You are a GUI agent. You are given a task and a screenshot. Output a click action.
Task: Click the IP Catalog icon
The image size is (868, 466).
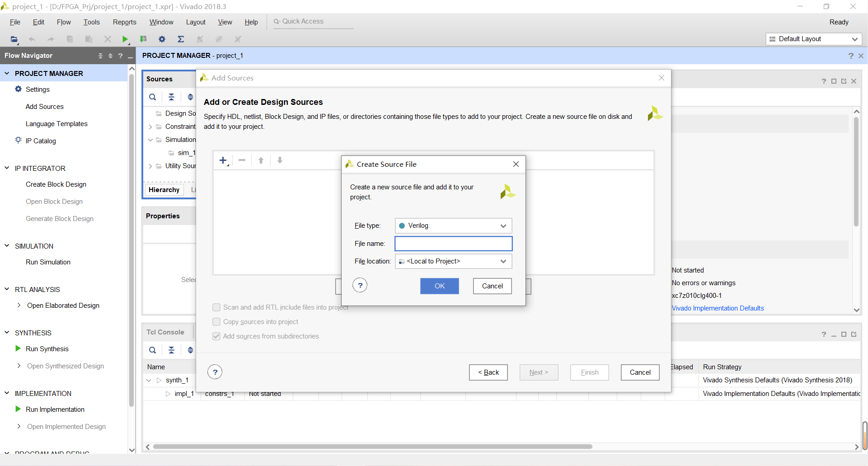19,141
